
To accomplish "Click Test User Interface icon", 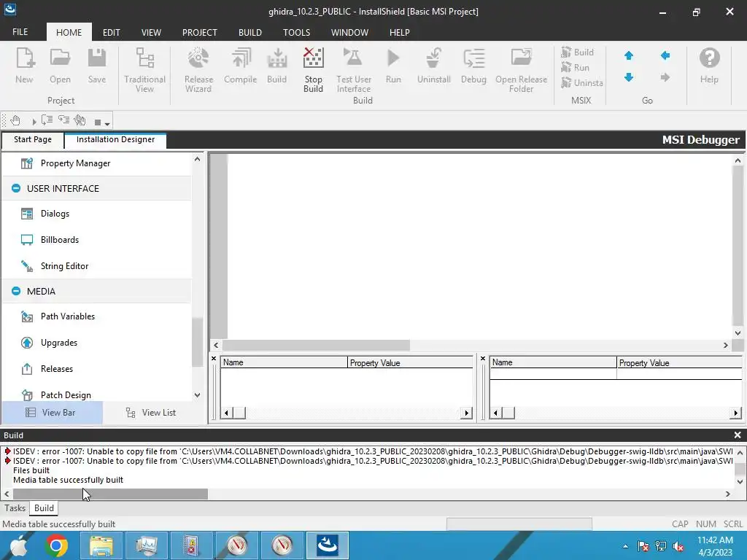I will [354, 70].
